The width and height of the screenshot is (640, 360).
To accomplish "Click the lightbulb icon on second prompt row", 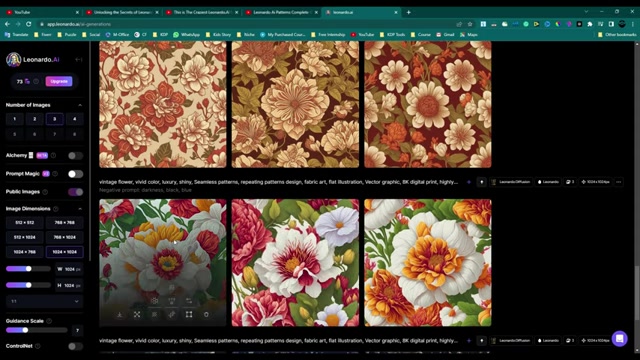I will pos(482,340).
